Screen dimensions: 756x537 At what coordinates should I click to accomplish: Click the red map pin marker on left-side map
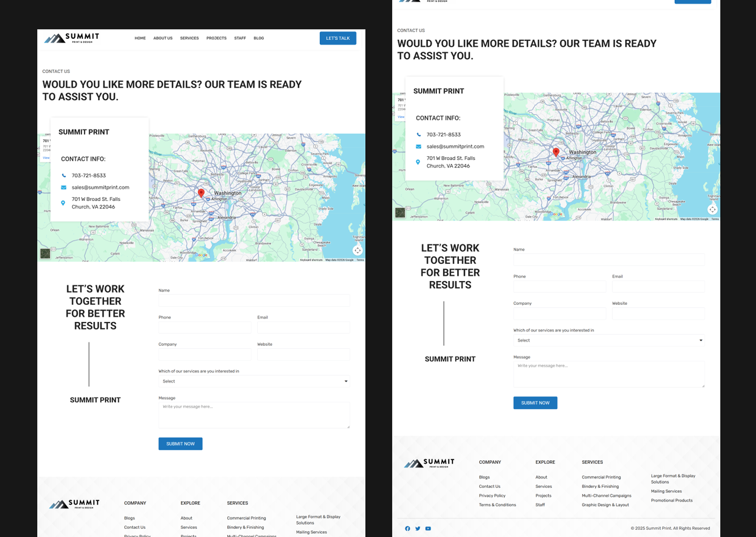tap(201, 193)
